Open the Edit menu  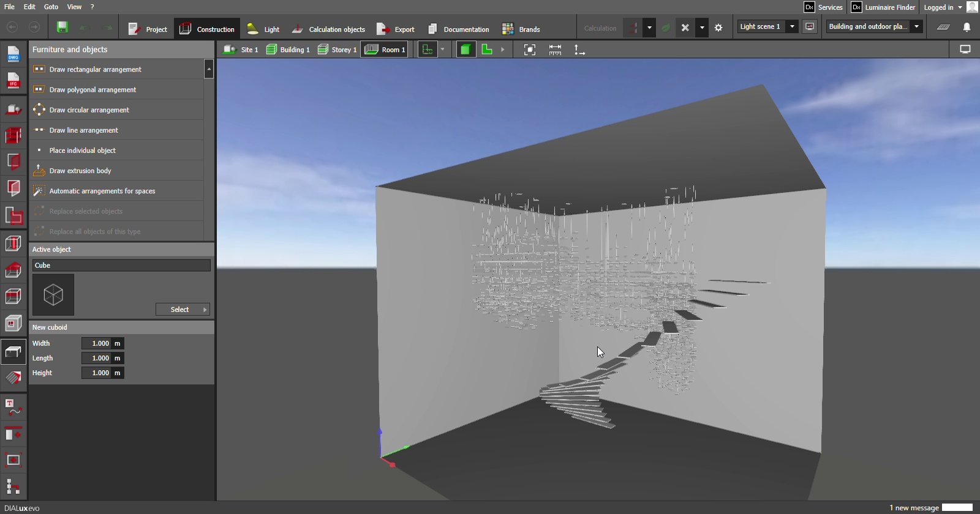[29, 7]
